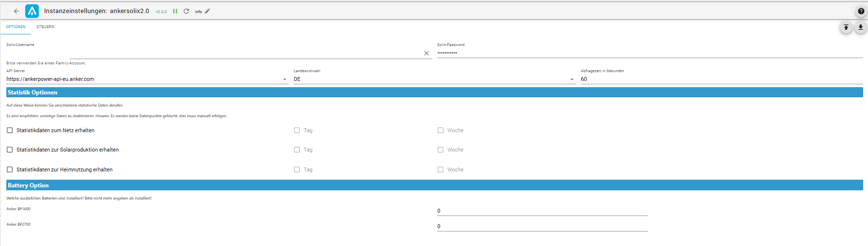Expand the API Server dropdown
Viewport: 868px width, 246px height.
[x=285, y=79]
